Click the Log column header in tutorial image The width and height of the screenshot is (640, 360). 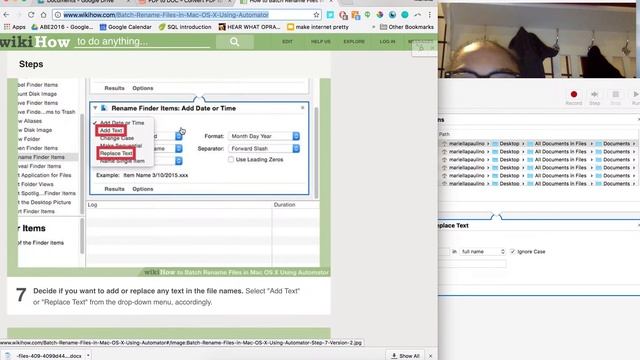(x=93, y=204)
